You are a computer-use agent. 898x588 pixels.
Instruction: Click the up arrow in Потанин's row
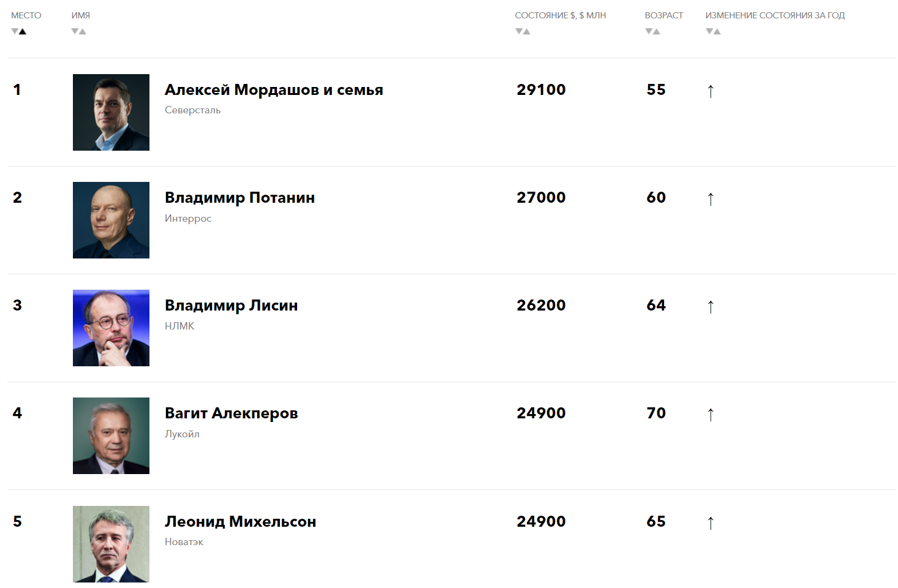711,199
